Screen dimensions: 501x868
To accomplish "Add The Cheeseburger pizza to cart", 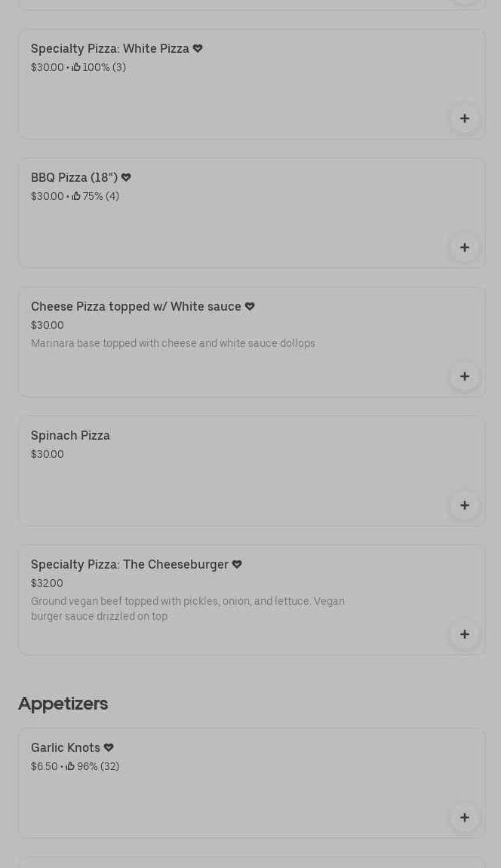I will 464,634.
